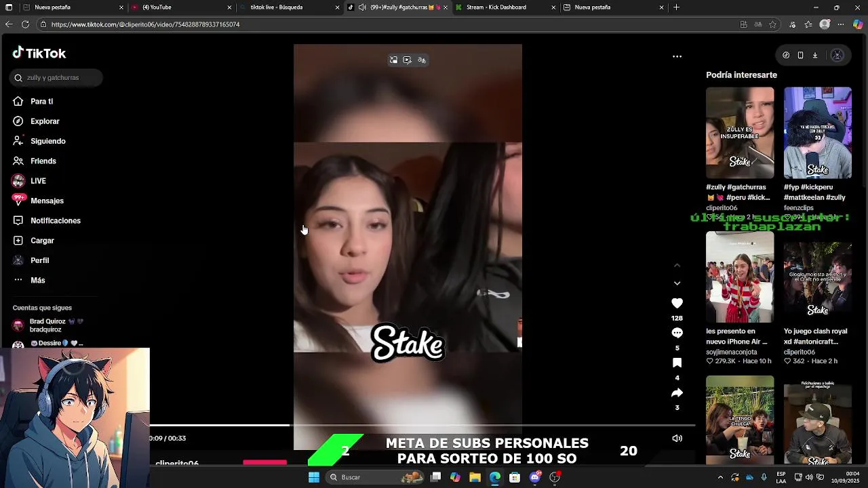Close the YouTube tab
The height and width of the screenshot is (488, 868).
[229, 7]
